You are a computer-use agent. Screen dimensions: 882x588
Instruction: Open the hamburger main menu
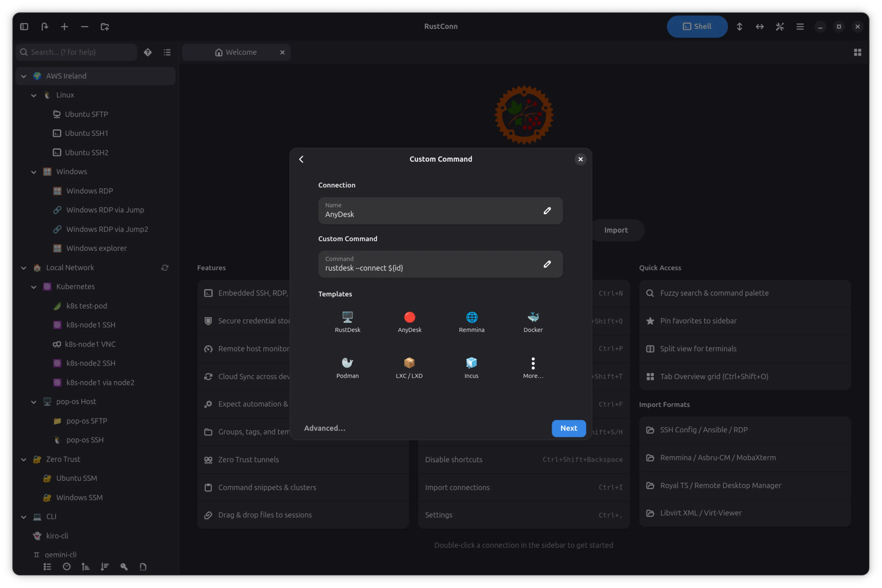(x=800, y=27)
